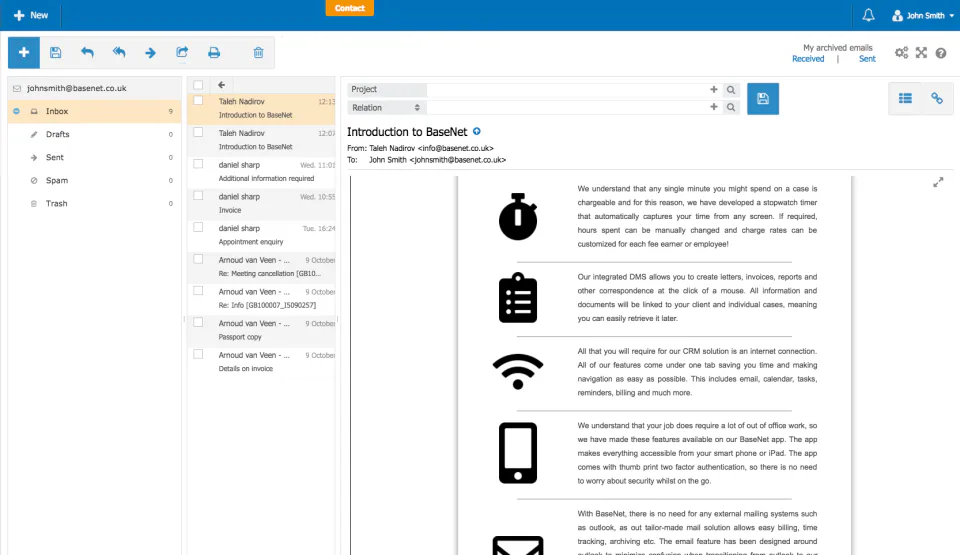Open archived Received emails link
Image resolution: width=960 pixels, height=555 pixels.
tap(808, 59)
